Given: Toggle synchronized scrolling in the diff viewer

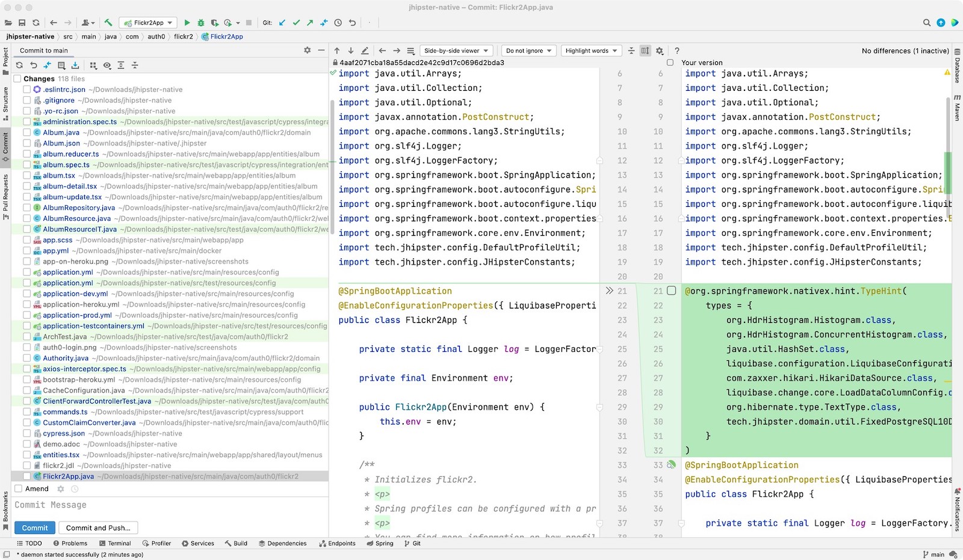Looking at the screenshot, I should [x=645, y=51].
